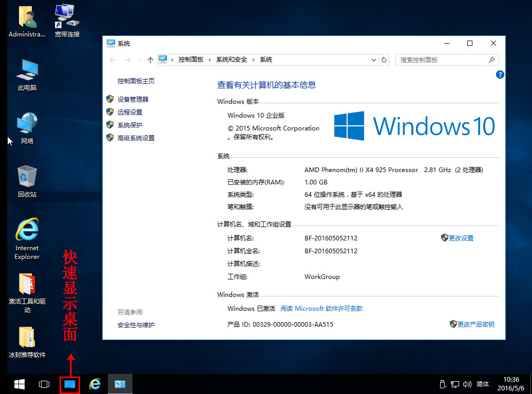Click 更改设置 next to computer name
Screen dimensions: 532x394
pos(461,238)
